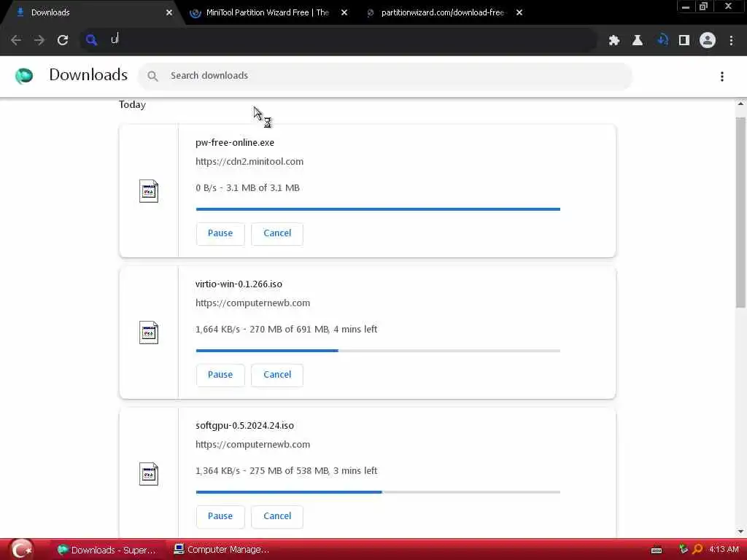747x560 pixels.
Task: Click the pw-free-online.exe file icon
Action: 149,191
